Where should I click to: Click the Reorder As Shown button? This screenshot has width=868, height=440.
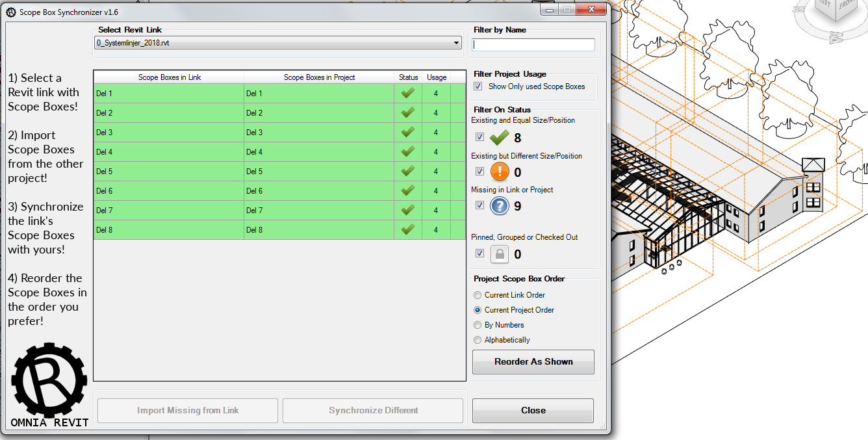tap(533, 362)
